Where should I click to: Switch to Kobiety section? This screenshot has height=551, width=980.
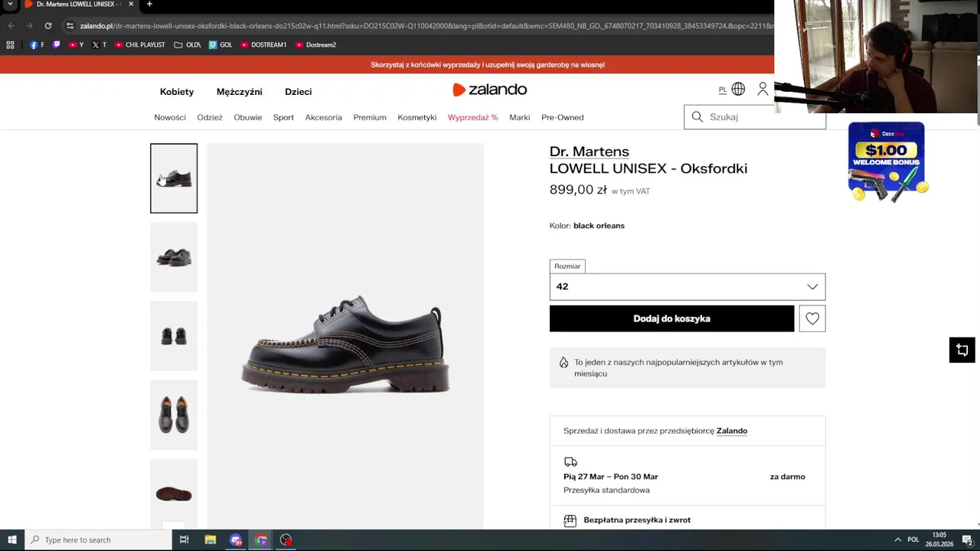[x=177, y=92]
